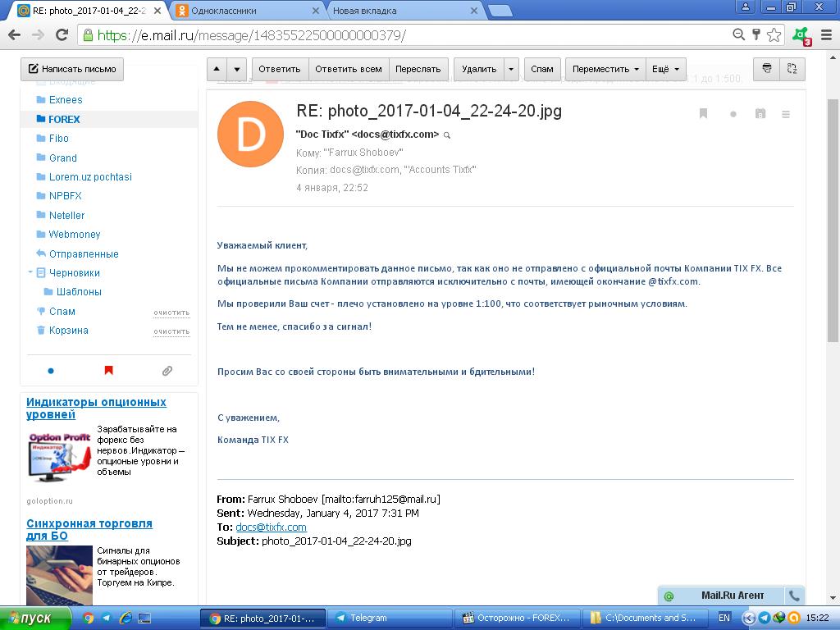The image size is (840, 630).
Task: Close the Новая вкладка tab
Action: (474, 10)
